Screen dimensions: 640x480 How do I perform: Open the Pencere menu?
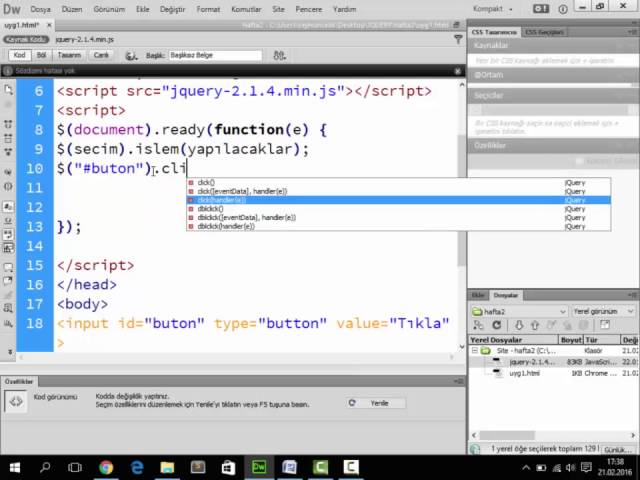[309, 9]
